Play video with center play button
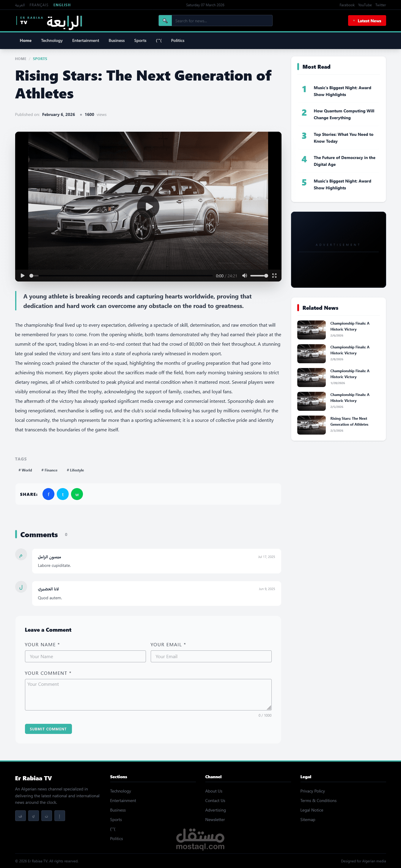 coord(148,207)
